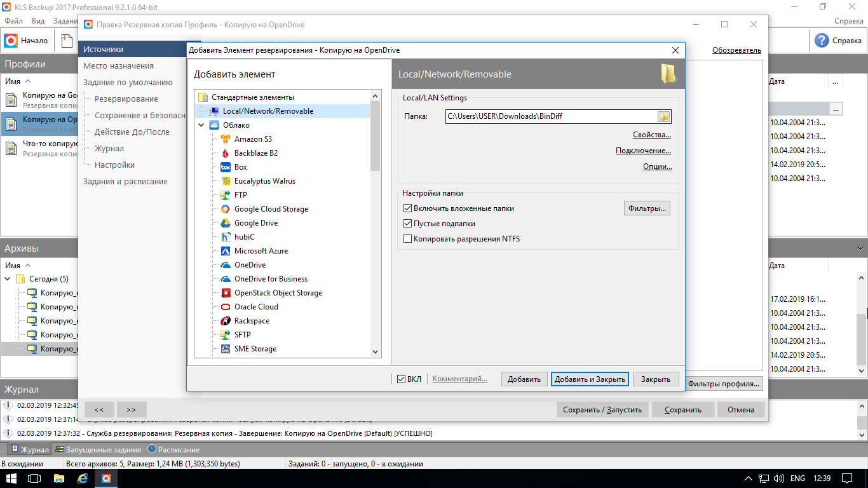Open Задания и расписание section
This screenshot has height=488, width=868.
pyautogui.click(x=125, y=182)
